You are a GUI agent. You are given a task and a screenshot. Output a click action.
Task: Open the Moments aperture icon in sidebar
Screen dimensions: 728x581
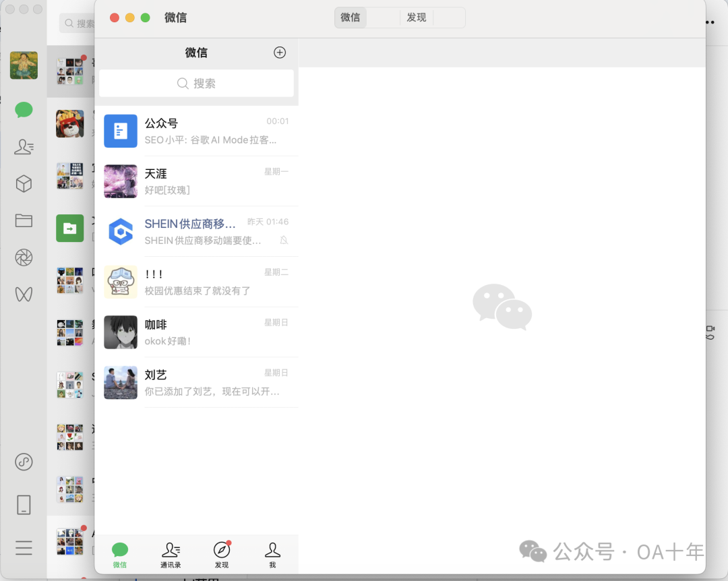pyautogui.click(x=24, y=257)
